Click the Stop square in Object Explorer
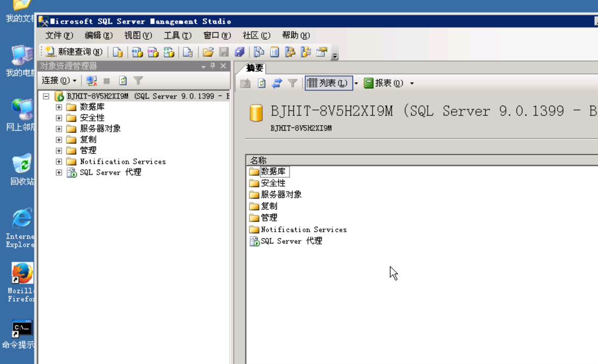The height and width of the screenshot is (364, 598). click(107, 81)
